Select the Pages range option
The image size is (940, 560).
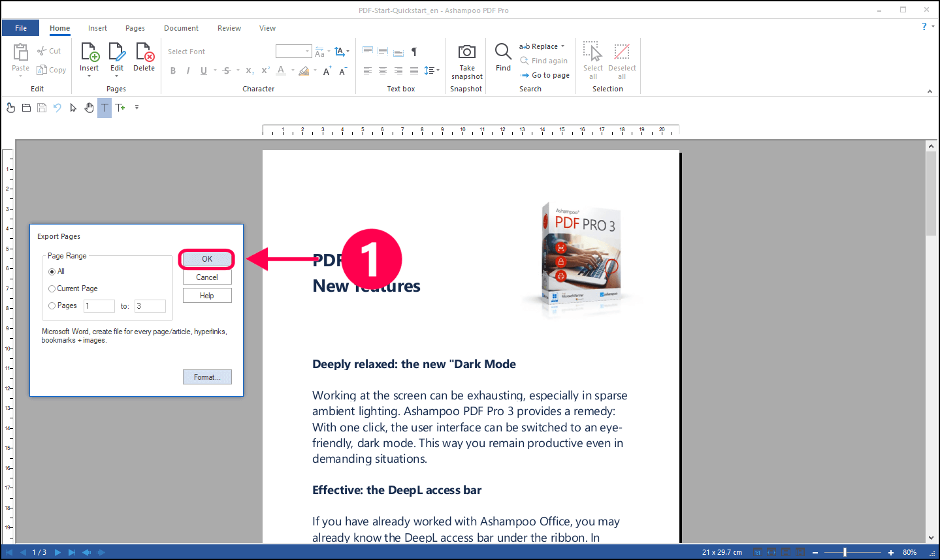click(52, 305)
